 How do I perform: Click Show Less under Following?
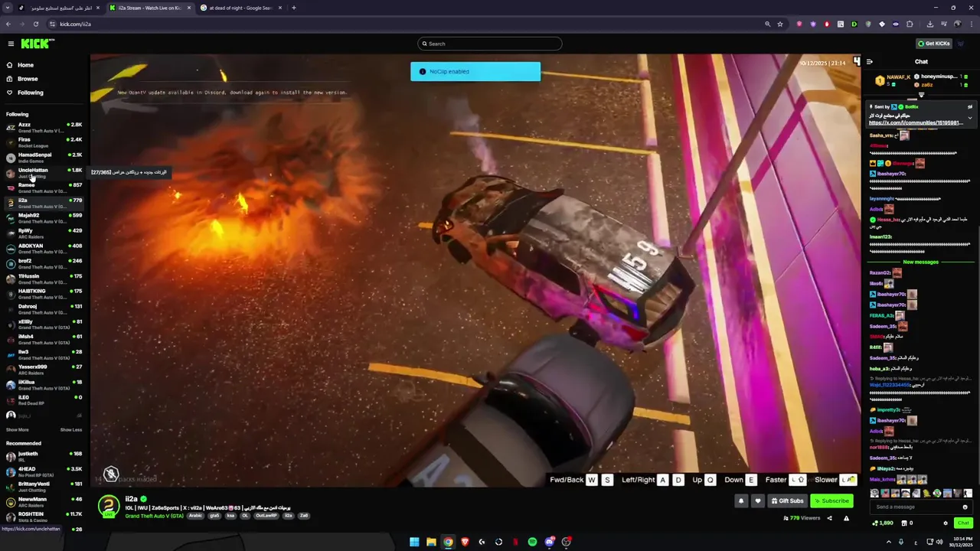click(x=71, y=430)
